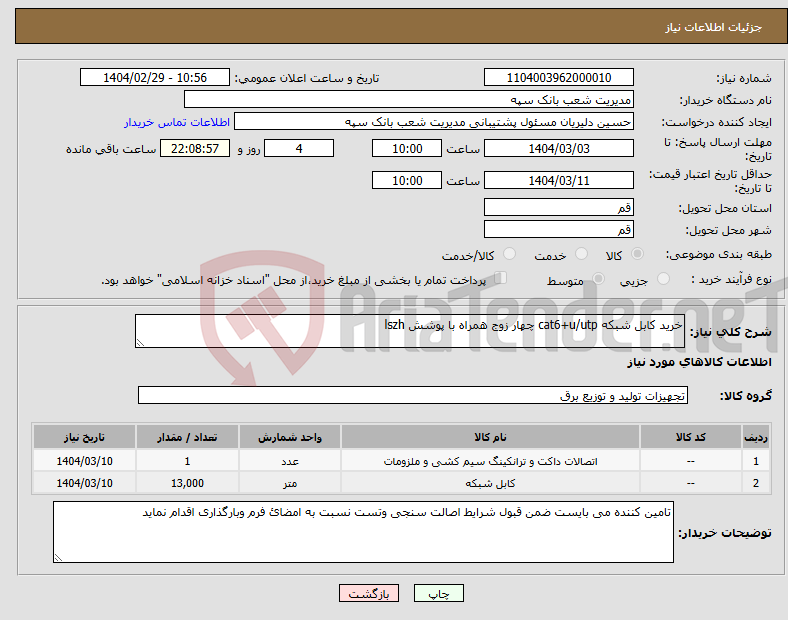Select the جزیی purchase type radio
Viewport: 788px width, 620px height.
pos(663,278)
